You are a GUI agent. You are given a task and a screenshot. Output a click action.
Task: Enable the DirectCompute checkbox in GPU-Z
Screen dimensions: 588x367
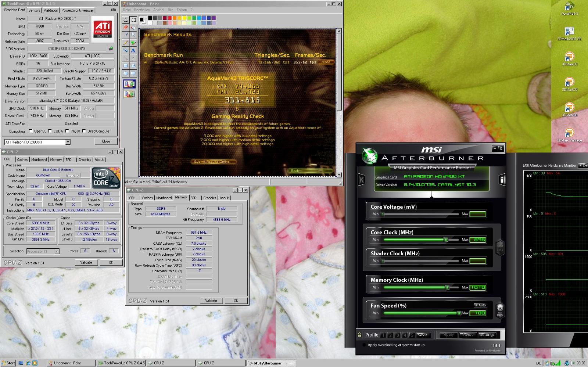pos(84,131)
